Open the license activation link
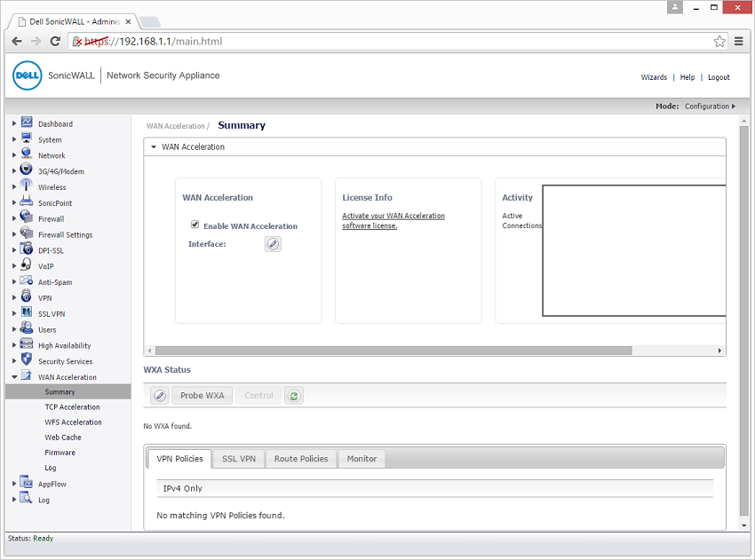 click(x=393, y=221)
